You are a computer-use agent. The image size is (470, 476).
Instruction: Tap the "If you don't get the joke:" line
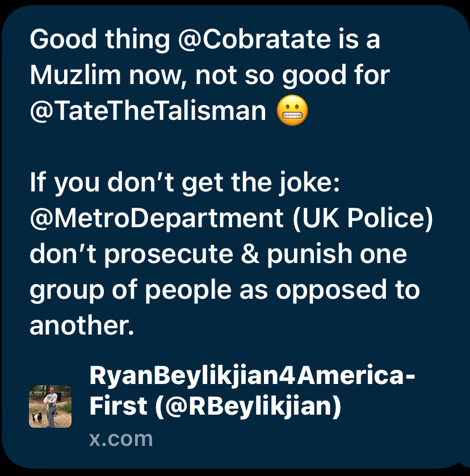(x=185, y=182)
